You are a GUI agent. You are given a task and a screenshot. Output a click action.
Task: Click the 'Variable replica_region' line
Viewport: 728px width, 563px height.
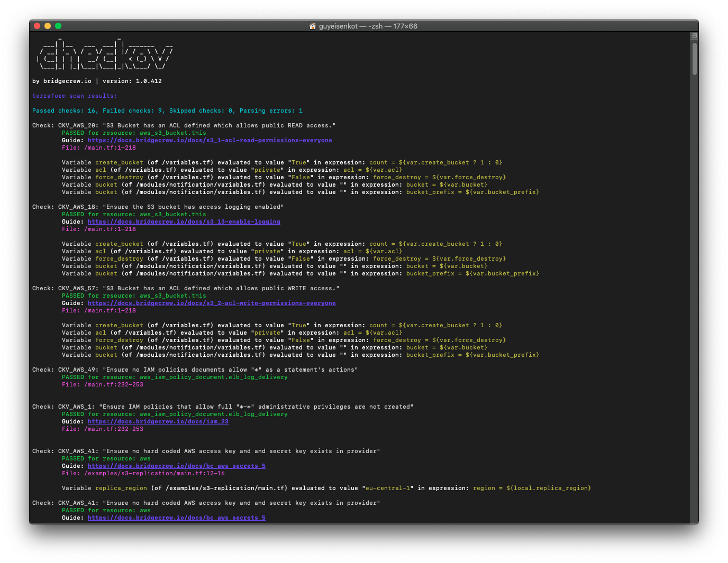[326, 488]
